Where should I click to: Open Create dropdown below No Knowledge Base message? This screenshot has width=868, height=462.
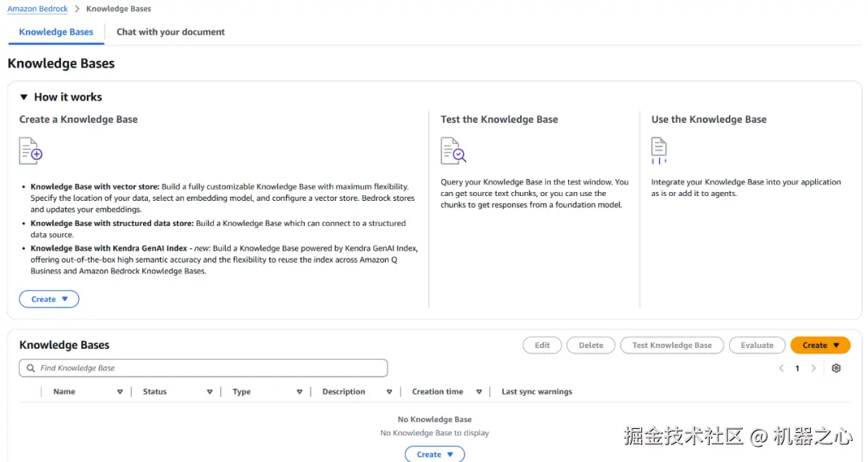tap(435, 454)
